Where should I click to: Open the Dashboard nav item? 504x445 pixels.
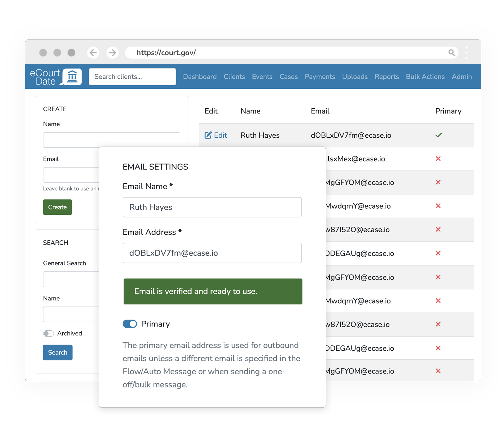coord(200,77)
